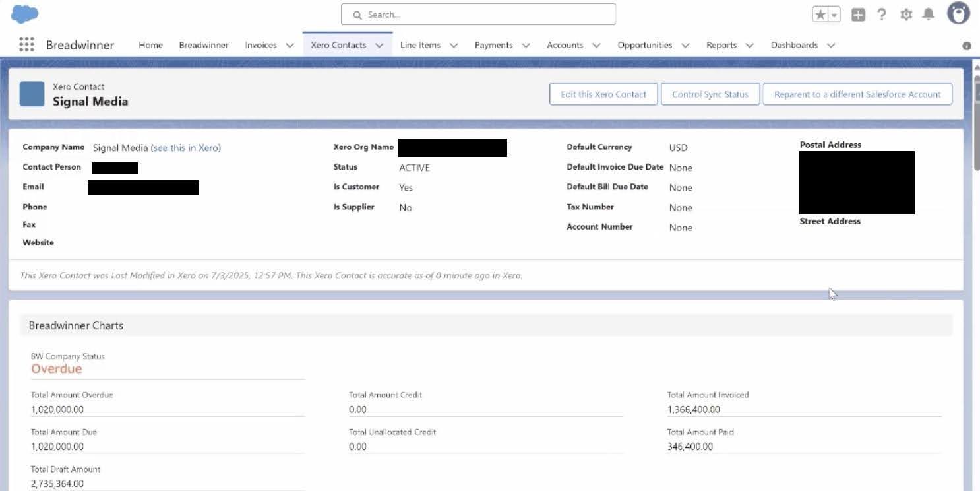980x491 pixels.
Task: Open the App Launcher grid icon
Action: (x=26, y=45)
